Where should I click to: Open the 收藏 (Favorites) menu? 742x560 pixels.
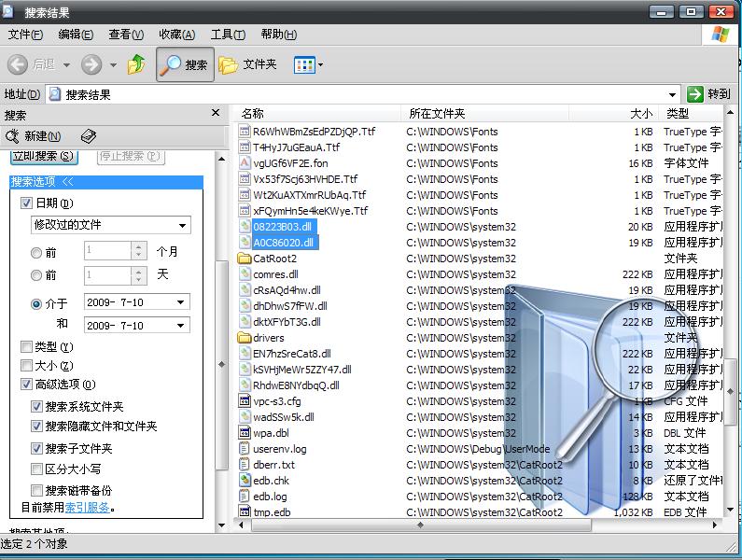click(x=176, y=35)
